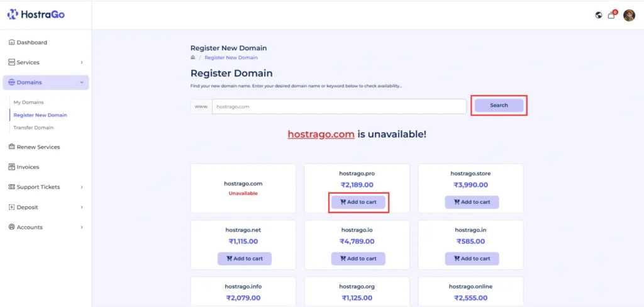Viewport: 644px width, 307px height.
Task: Click the hostrago.info domain name
Action: 243,286
